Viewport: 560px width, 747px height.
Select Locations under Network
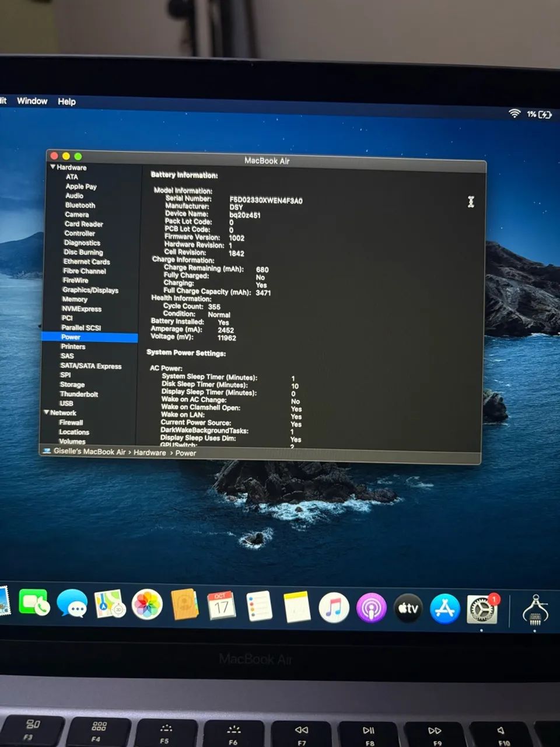coord(74,432)
